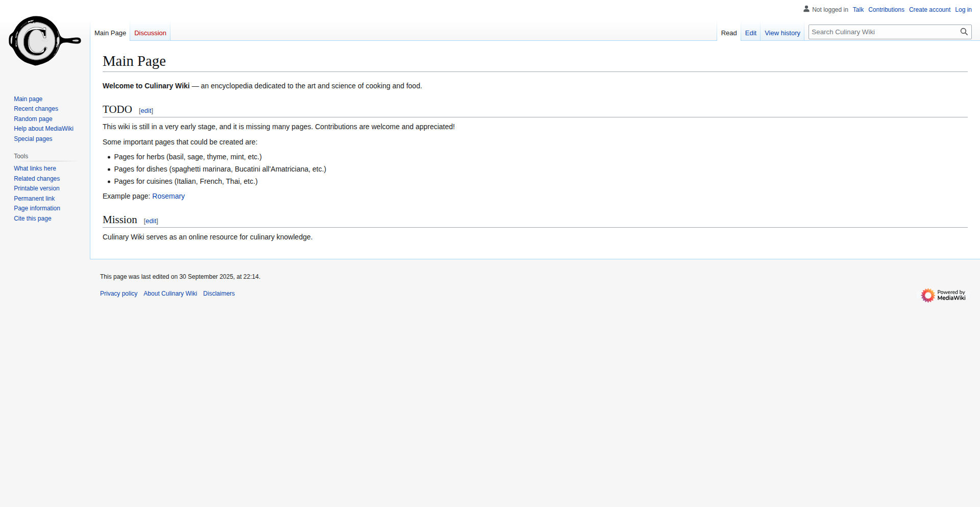This screenshot has height=507, width=980.
Task: Open Special pages in the sidebar
Action: click(33, 139)
